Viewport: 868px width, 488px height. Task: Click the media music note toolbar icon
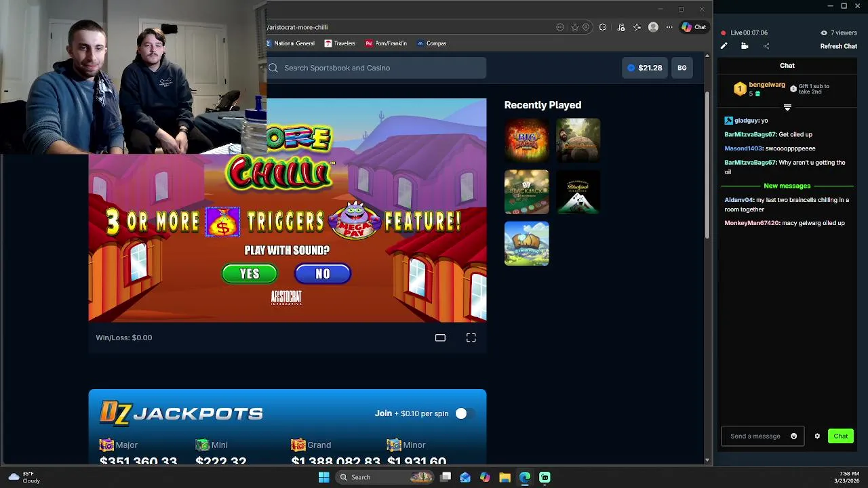click(x=621, y=27)
